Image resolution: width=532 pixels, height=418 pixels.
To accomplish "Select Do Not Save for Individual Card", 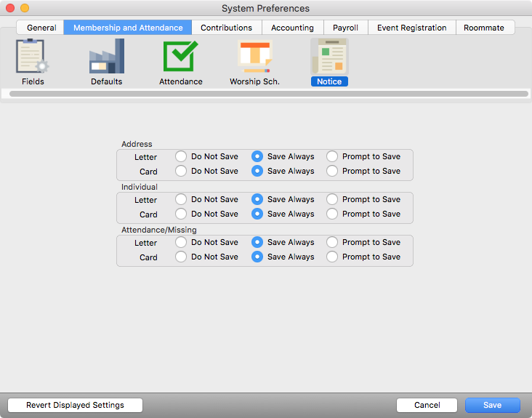I will coord(181,214).
